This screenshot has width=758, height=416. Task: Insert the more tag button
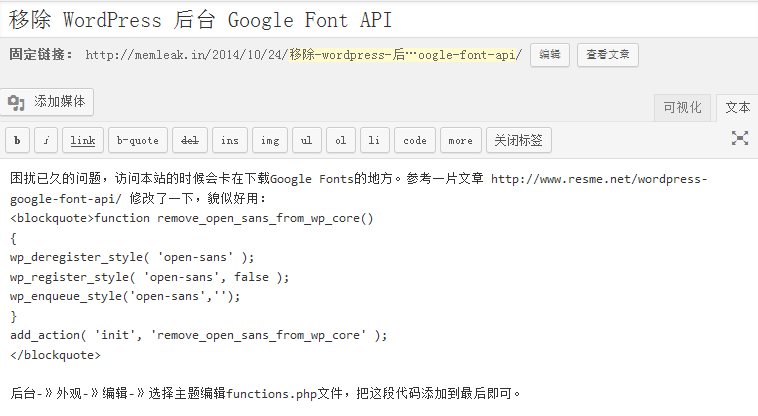(x=461, y=140)
